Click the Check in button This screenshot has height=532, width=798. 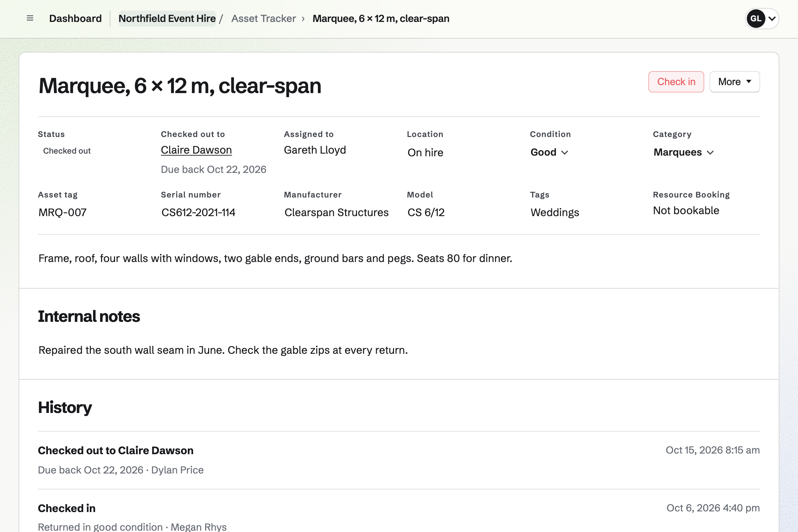tap(676, 82)
